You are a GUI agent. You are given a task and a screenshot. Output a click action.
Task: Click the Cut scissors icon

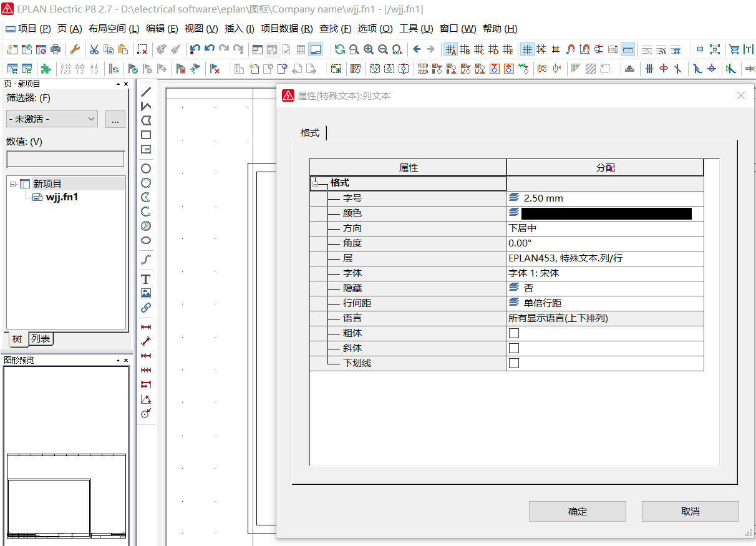coord(94,49)
